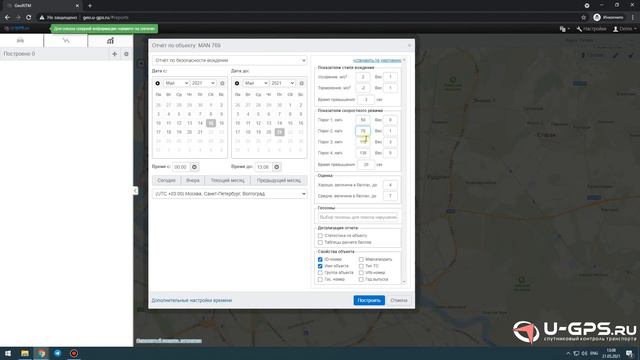640x360 pixels.
Task: Open the report type dropdown
Action: coord(230,60)
